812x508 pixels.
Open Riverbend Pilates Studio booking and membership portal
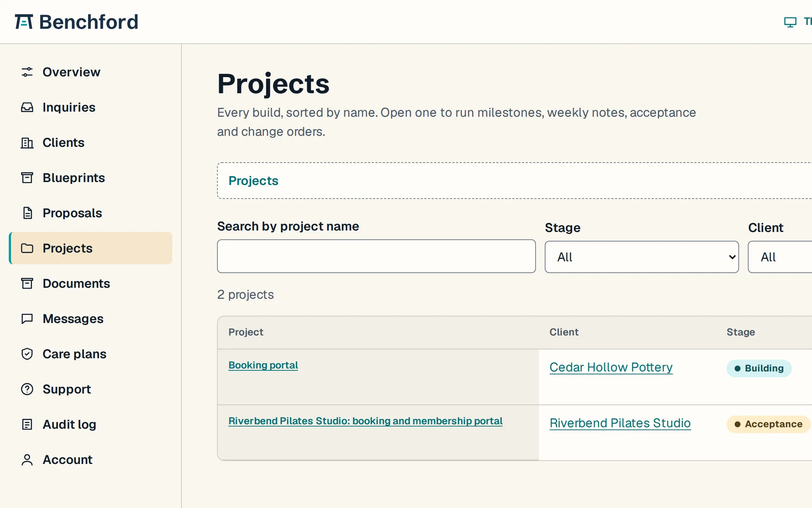[x=365, y=421]
